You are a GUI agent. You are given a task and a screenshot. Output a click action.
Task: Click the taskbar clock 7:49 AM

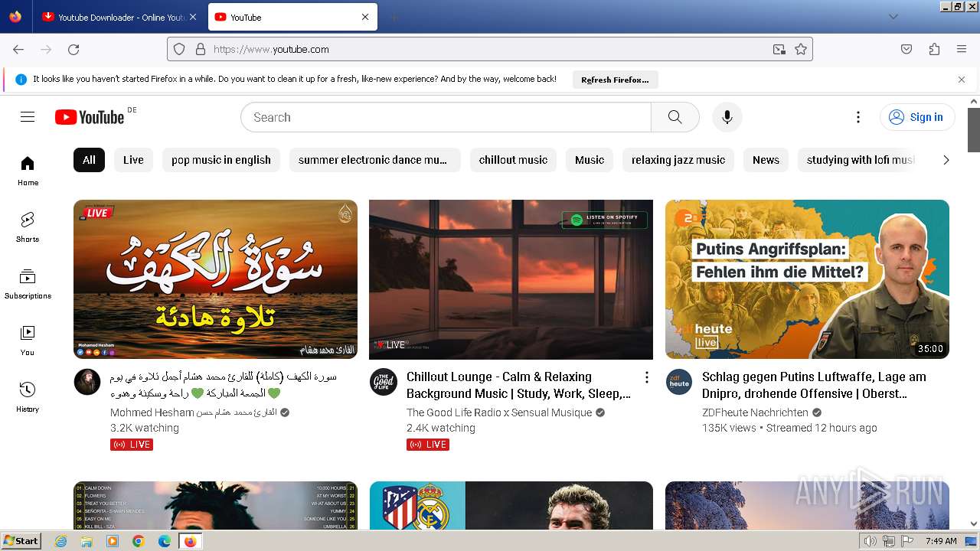941,541
